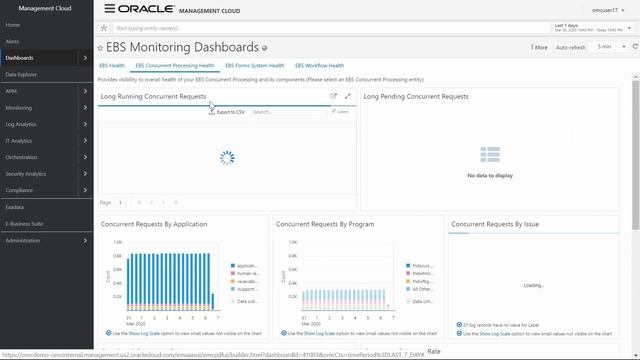The image size is (640, 360).
Task: Click the last page pagination arrow
Action: tap(176, 202)
